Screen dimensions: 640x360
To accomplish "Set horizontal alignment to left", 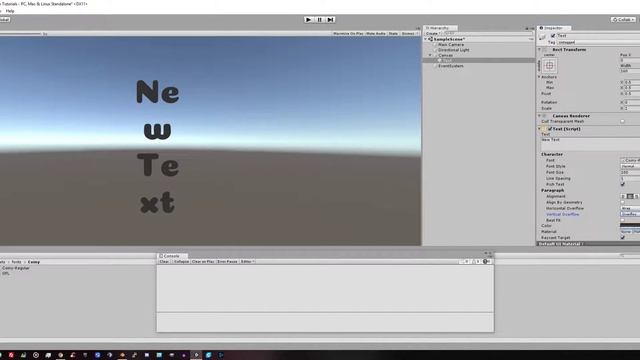I will coord(624,196).
